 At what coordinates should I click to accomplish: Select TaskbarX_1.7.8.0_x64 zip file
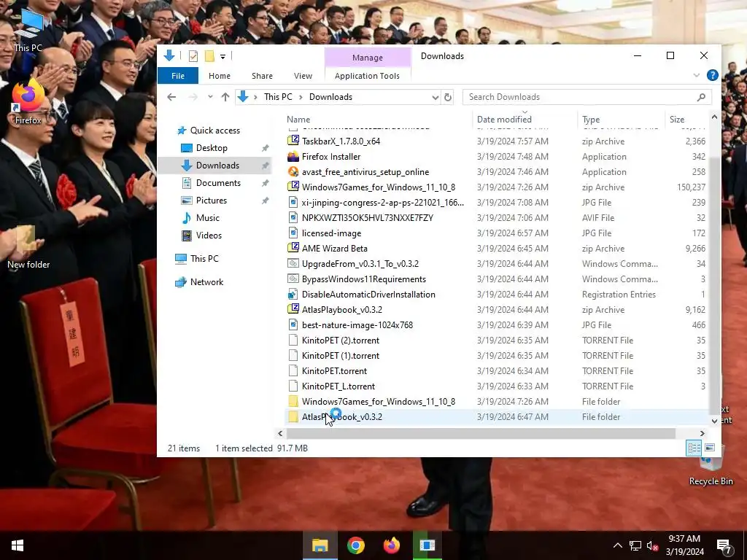496,141
